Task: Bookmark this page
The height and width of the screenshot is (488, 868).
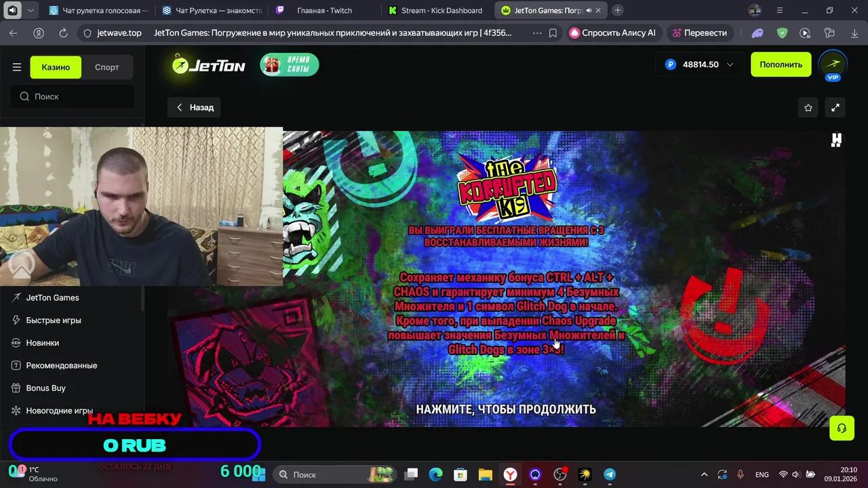Action: click(x=553, y=33)
